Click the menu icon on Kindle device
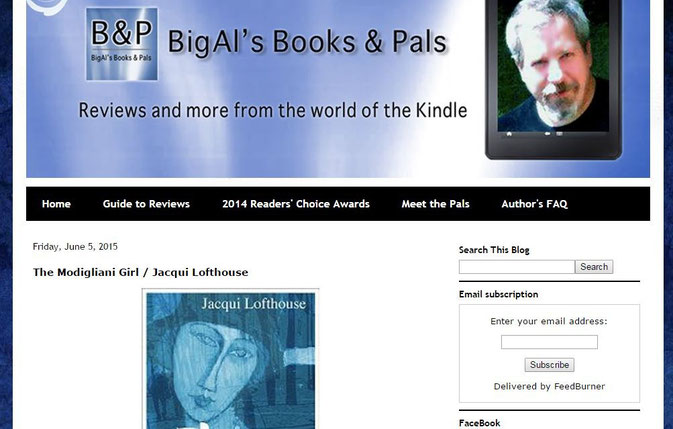Viewport: 673px width, 429px height. (560, 134)
